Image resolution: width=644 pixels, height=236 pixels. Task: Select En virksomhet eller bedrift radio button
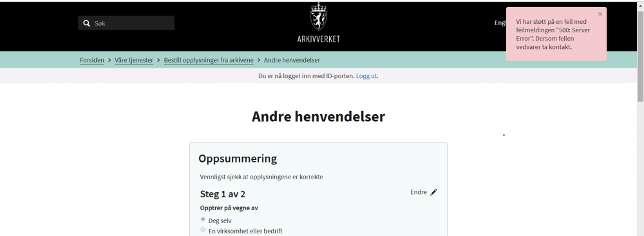pos(203,230)
